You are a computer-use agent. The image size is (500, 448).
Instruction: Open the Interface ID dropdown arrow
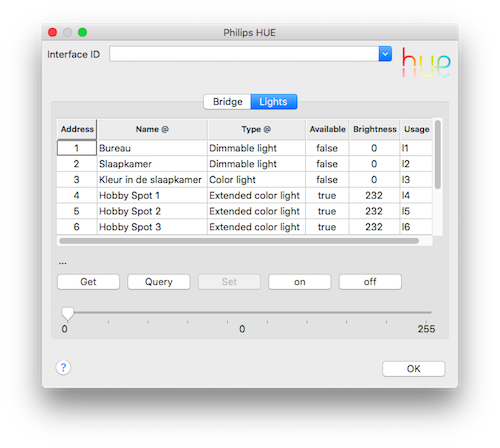pyautogui.click(x=385, y=54)
